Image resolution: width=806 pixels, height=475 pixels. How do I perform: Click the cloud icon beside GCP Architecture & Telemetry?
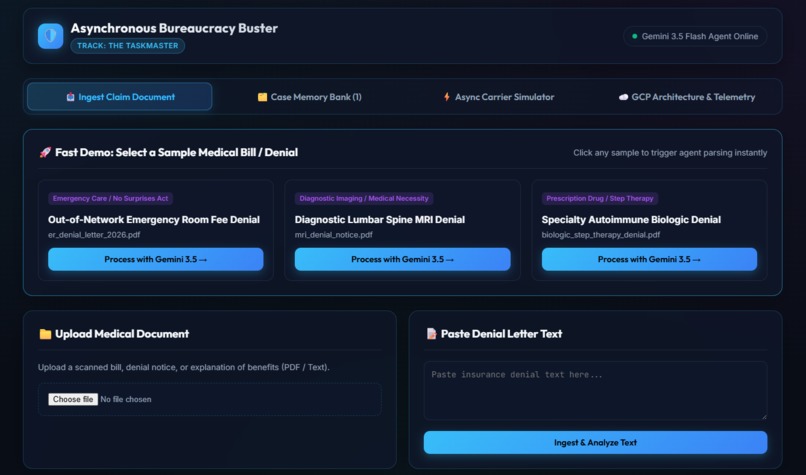624,97
